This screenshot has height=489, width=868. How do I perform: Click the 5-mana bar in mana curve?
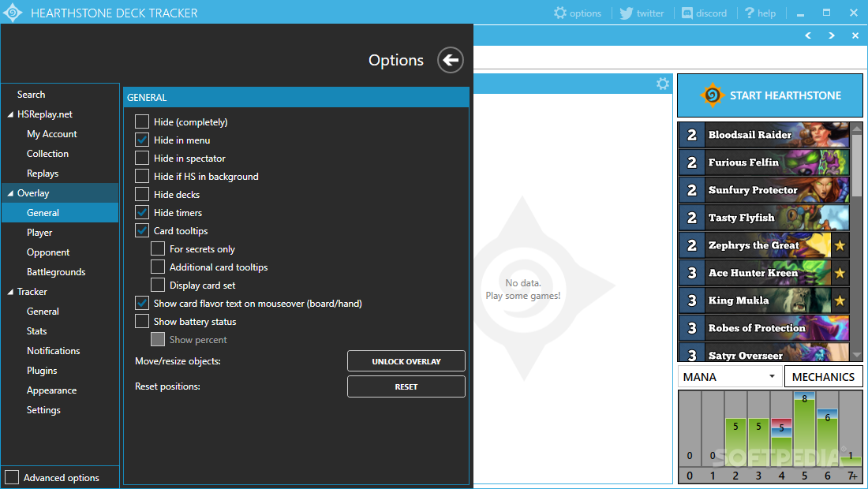tap(804, 431)
